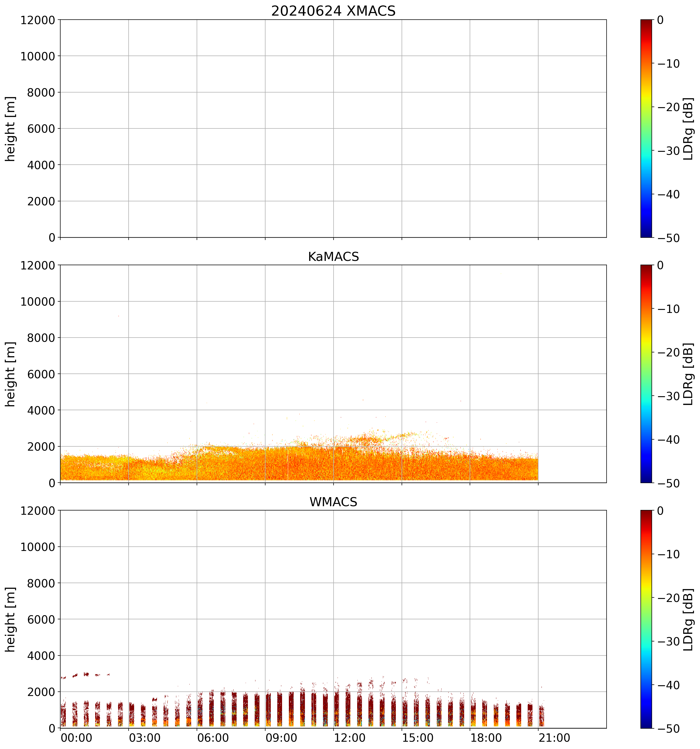
Task: Click the 6000 tick on WMACS y-axis
Action: (x=41, y=619)
